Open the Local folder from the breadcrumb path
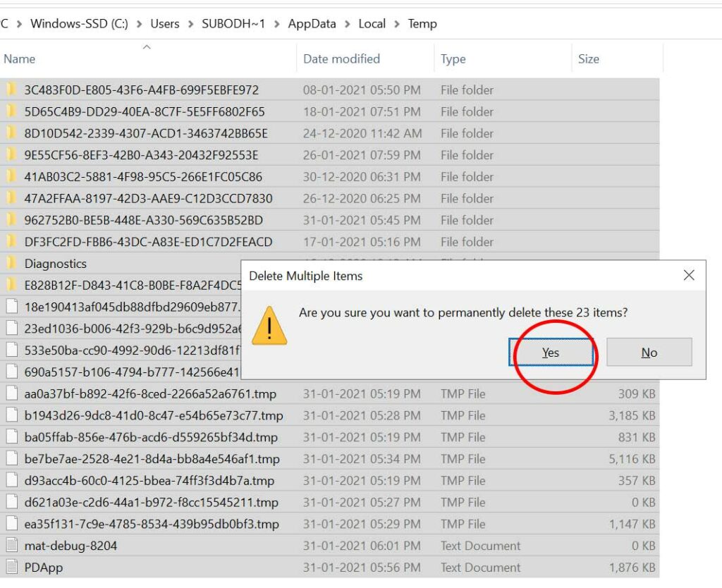The height and width of the screenshot is (588, 722). tap(372, 23)
